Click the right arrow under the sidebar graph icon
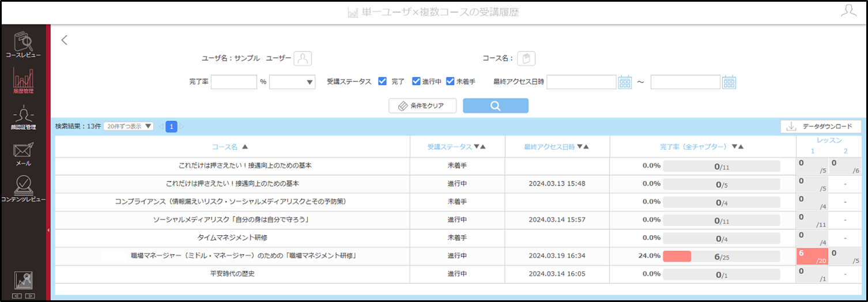The height and width of the screenshot is (302, 868). coord(30,296)
